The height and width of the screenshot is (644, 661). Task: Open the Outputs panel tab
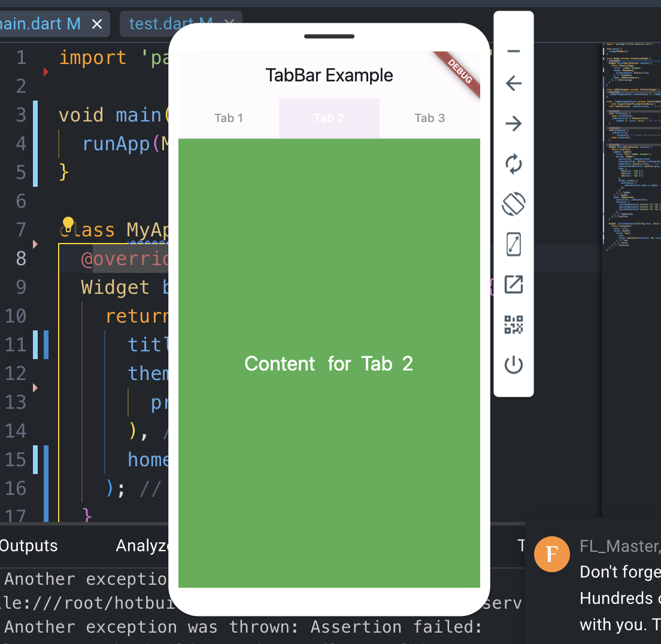29,545
